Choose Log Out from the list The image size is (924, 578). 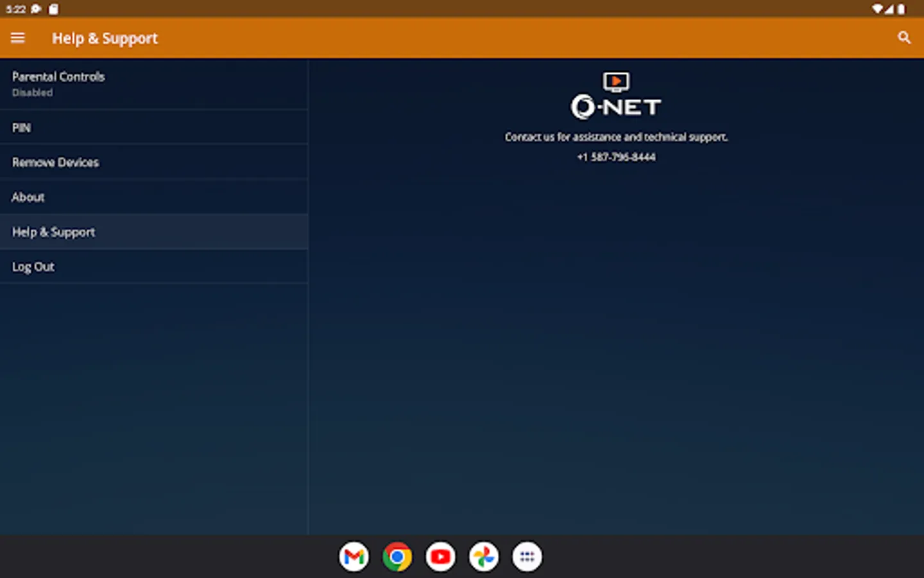(x=154, y=267)
